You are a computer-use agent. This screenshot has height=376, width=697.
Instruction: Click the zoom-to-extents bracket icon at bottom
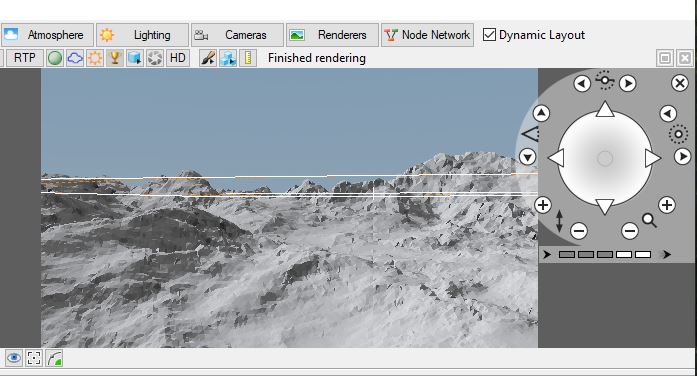pyautogui.click(x=34, y=358)
